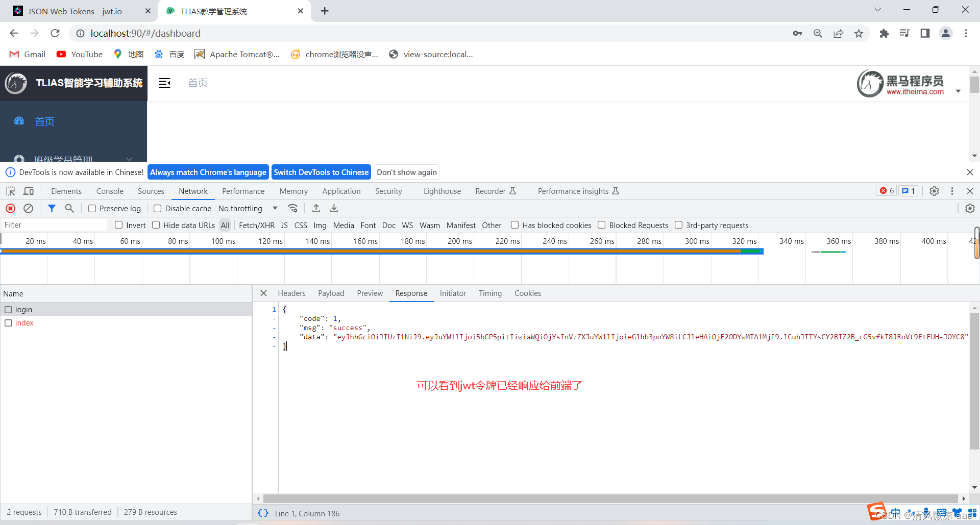Open network conditions wifi icon
This screenshot has width=980, height=525.
(292, 208)
